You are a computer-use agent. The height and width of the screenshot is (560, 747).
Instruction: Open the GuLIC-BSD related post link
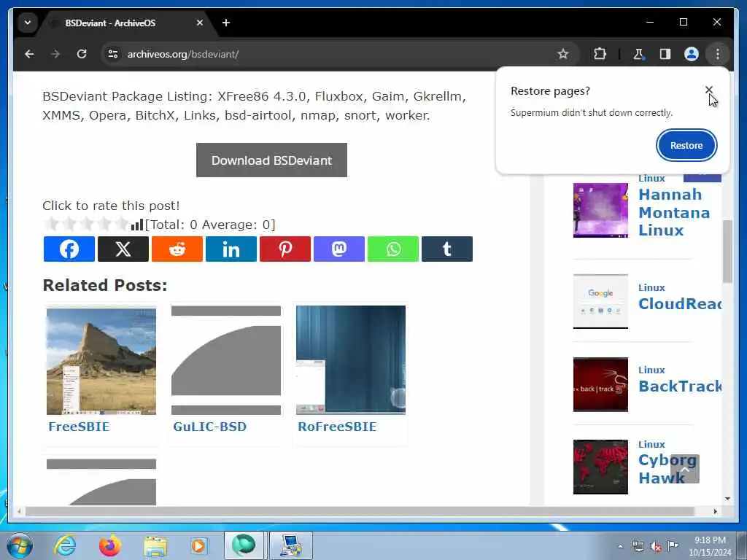[210, 427]
